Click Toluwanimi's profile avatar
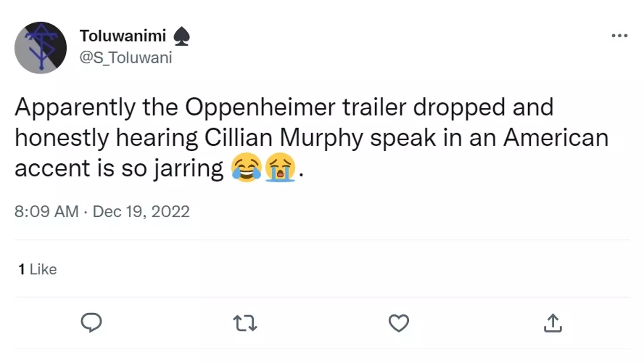This screenshot has height=363, width=644. coord(41,47)
